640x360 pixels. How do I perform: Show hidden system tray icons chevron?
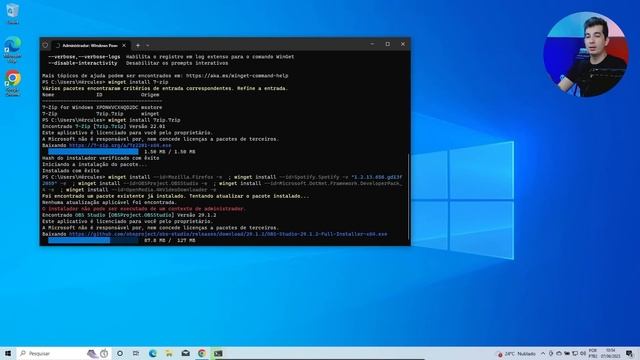[543, 354]
